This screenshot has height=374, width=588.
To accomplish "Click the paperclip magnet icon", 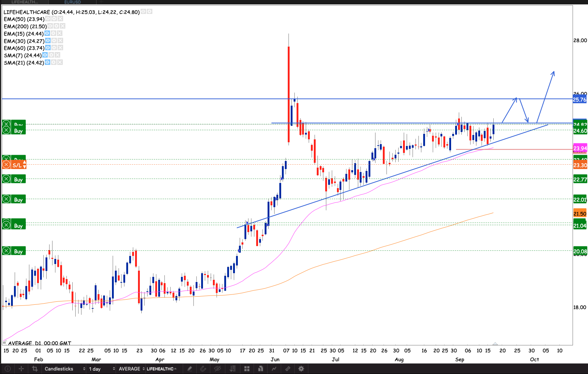I will (x=203, y=369).
